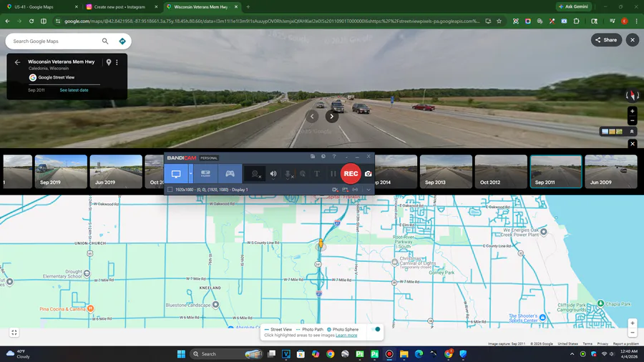The width and height of the screenshot is (644, 362).
Task: Go back from Wisconsin Veterans Mem Hwy panel
Action: click(17, 62)
